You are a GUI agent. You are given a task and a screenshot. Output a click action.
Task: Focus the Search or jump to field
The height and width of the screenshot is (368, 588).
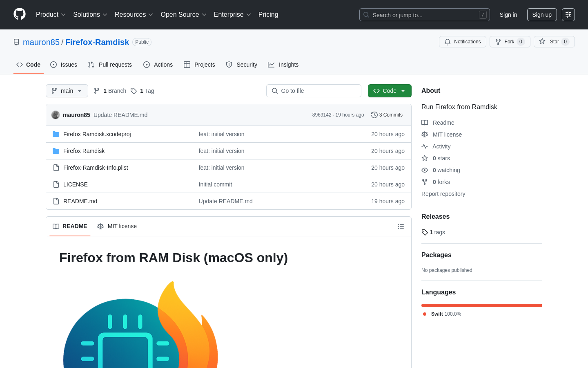tap(425, 15)
